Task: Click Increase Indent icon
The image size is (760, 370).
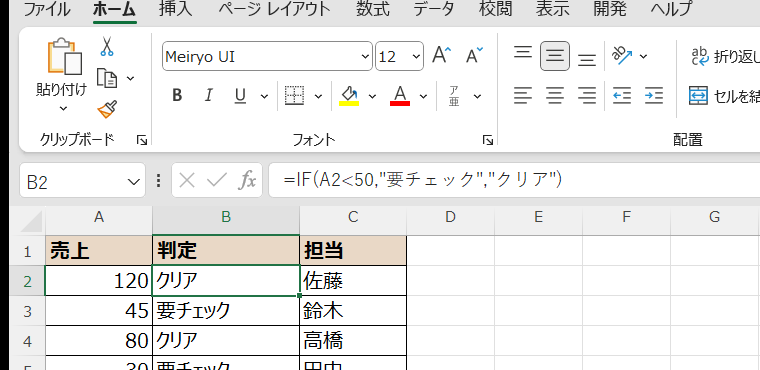Action: pos(654,96)
